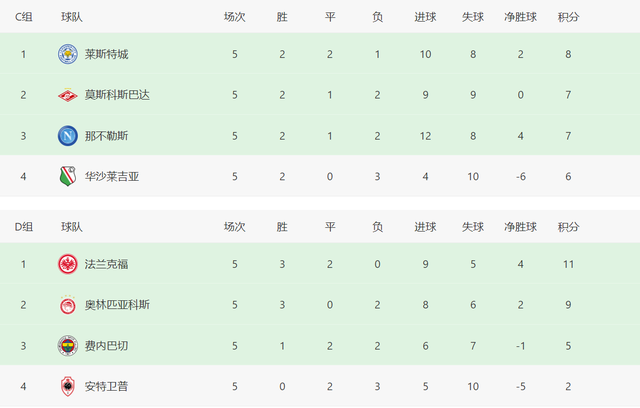
Task: Click the Napoli (那不勒斯) blue N logo
Action: [x=68, y=136]
